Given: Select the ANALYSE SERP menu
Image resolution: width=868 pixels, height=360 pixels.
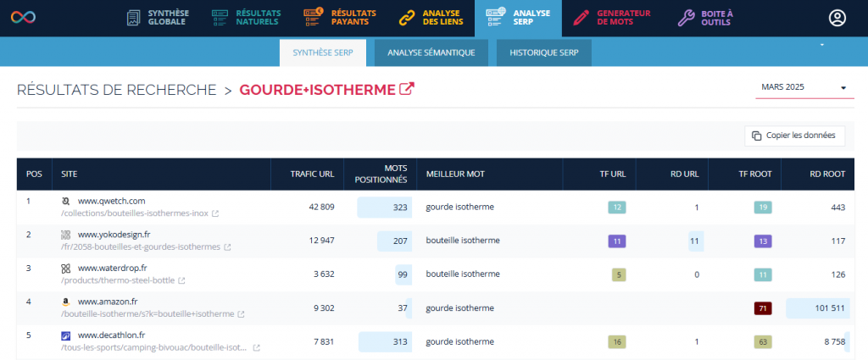Looking at the screenshot, I should tap(518, 18).
